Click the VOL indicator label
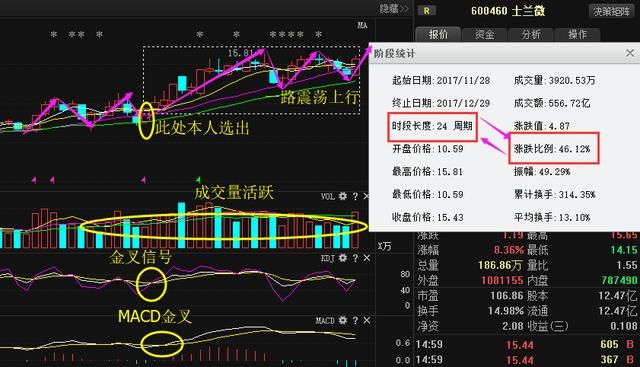The image size is (640, 367). tap(328, 197)
